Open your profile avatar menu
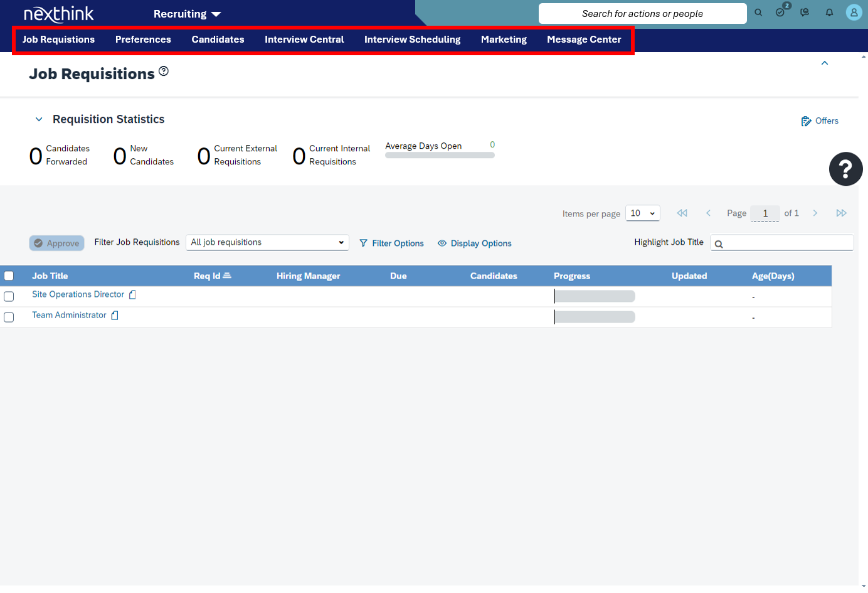This screenshot has width=868, height=593. 854,13
